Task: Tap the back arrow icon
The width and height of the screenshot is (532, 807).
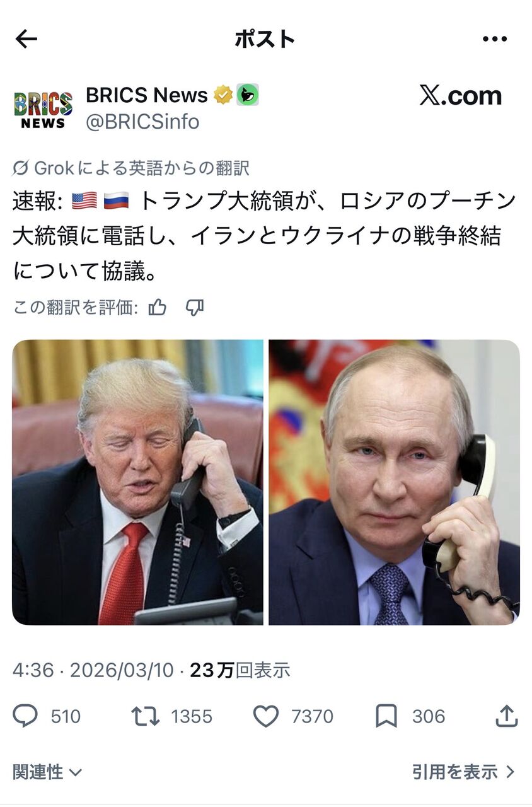Action: click(26, 39)
